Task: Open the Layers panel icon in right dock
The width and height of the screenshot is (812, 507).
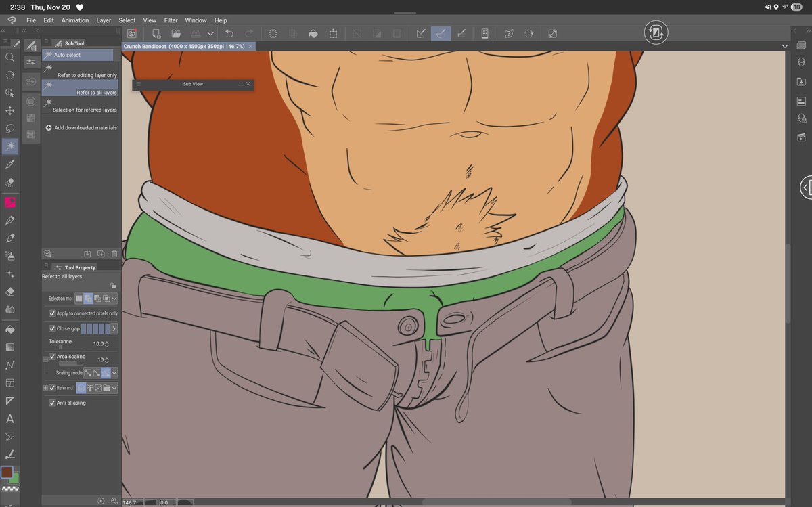Action: (801, 62)
